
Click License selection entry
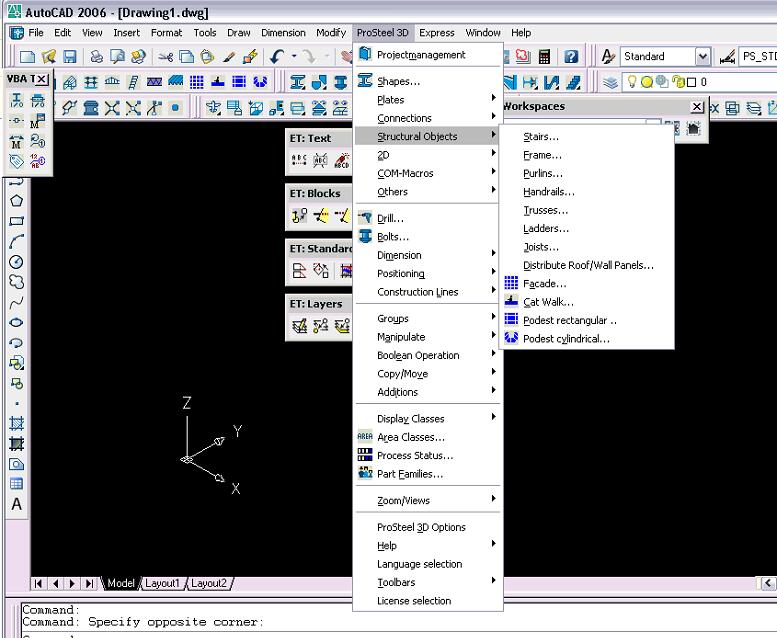pyautogui.click(x=426, y=600)
